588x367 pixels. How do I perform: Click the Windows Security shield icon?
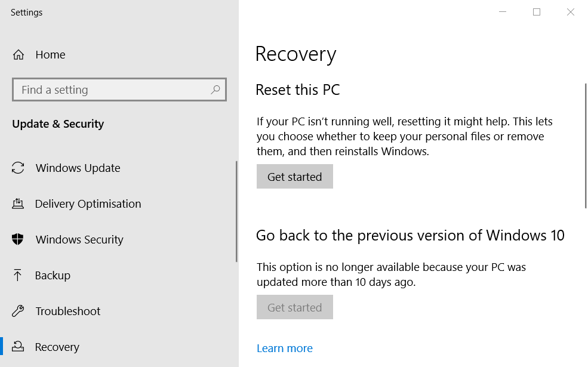tap(18, 239)
